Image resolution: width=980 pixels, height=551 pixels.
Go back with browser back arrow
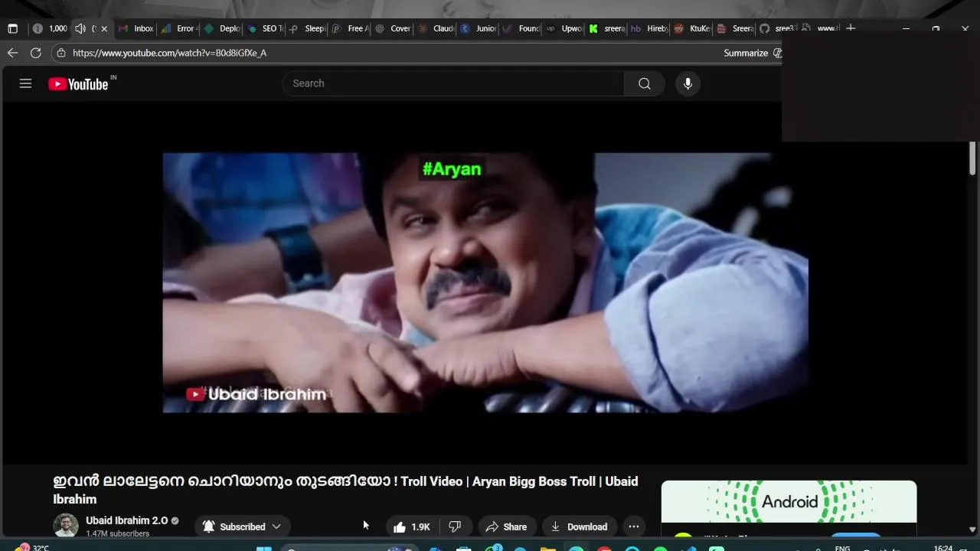[12, 53]
